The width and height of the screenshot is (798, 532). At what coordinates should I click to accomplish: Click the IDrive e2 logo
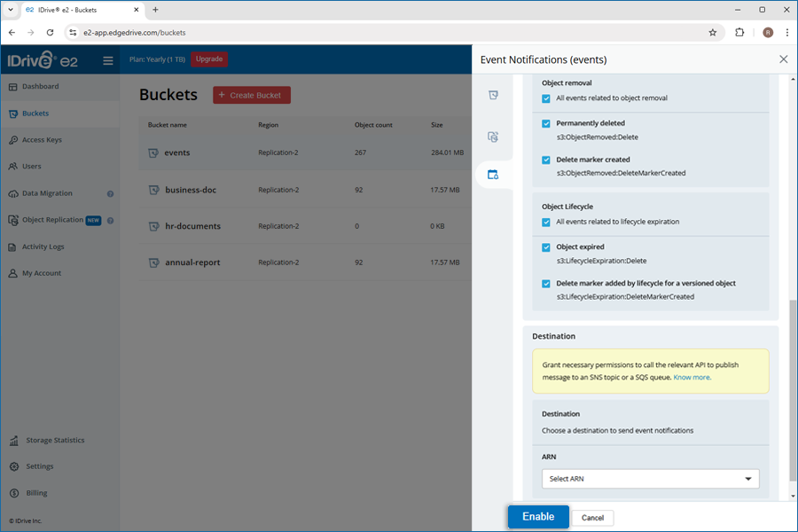coord(43,60)
